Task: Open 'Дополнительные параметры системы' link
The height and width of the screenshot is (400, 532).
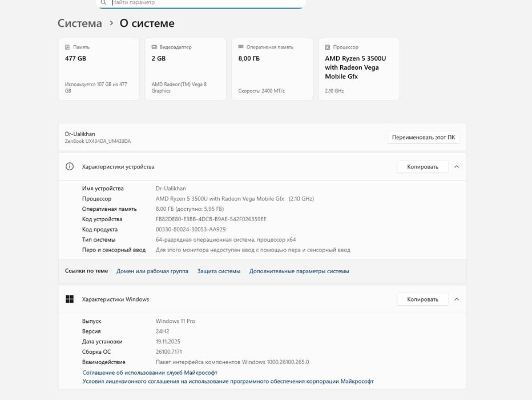Action: (299, 271)
